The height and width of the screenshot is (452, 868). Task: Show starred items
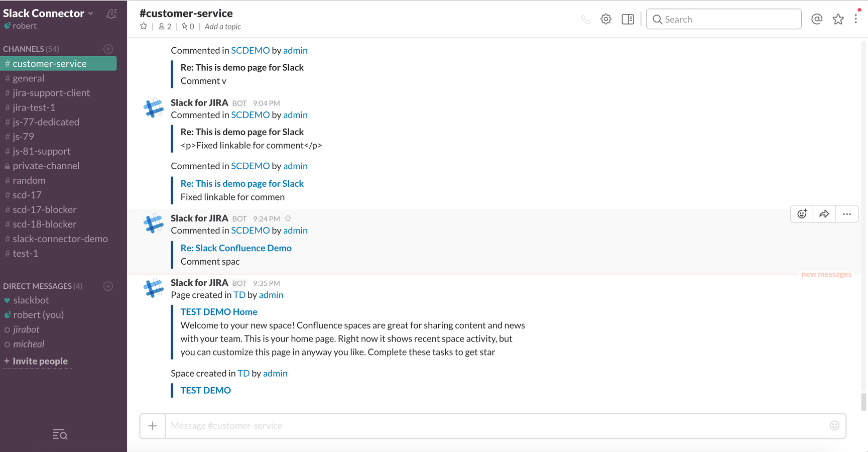pos(838,19)
